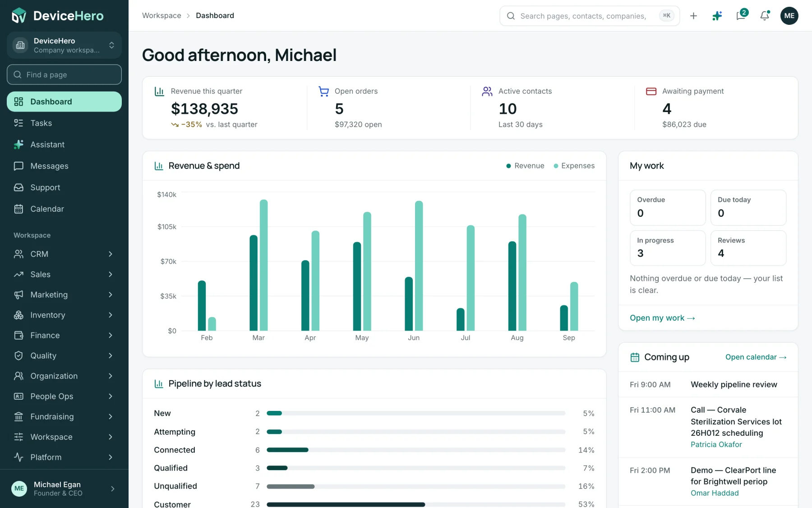Click the Customer pipeline progress bar
Image resolution: width=812 pixels, height=508 pixels.
tap(416, 504)
